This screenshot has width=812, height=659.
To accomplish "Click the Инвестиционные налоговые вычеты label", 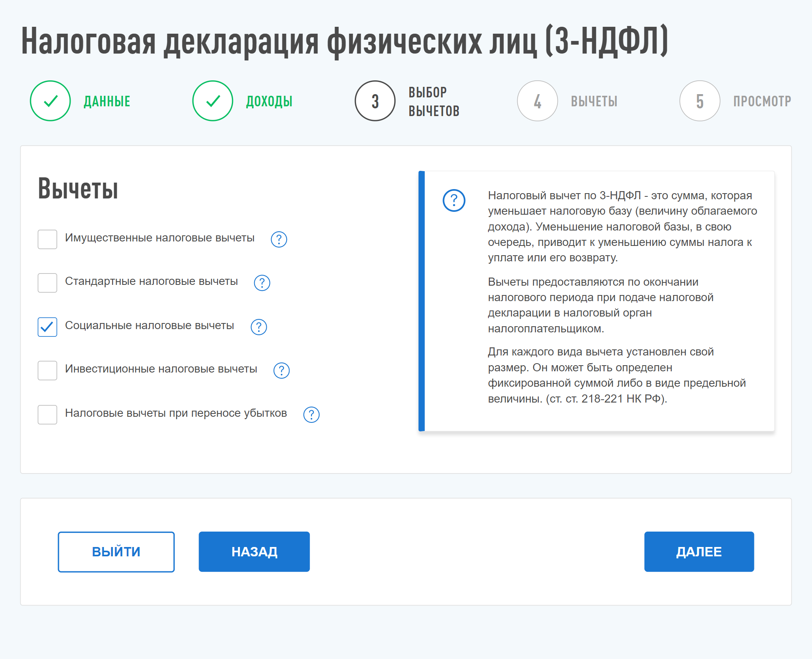I will (161, 369).
